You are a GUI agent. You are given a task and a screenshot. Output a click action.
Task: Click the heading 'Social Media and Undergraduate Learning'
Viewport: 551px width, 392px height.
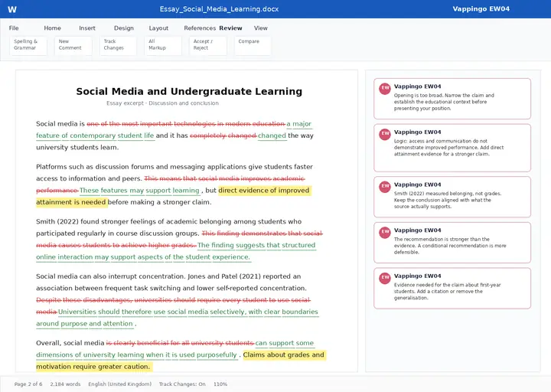point(189,91)
